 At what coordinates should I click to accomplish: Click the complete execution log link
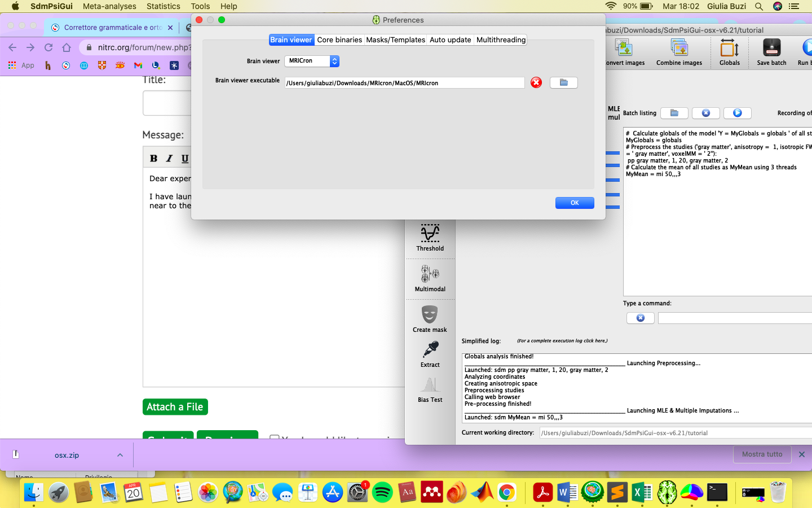tap(562, 341)
